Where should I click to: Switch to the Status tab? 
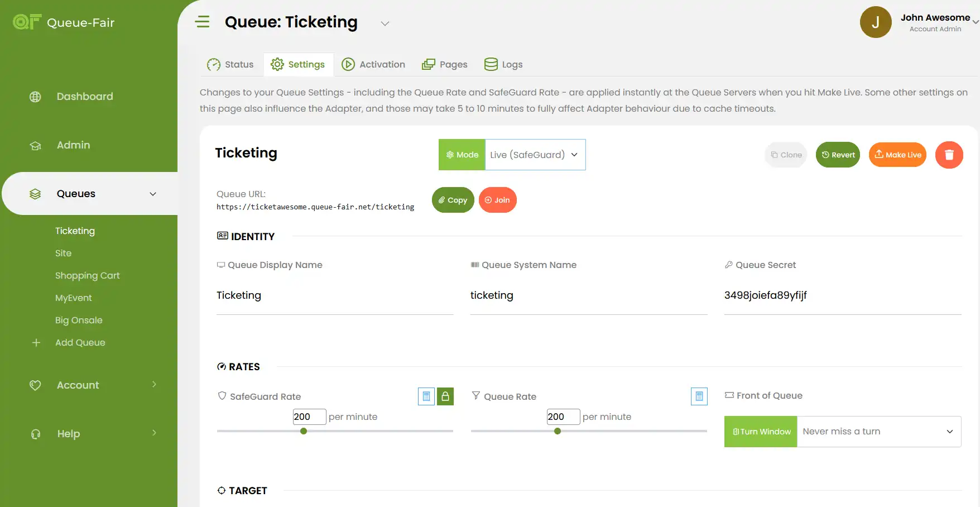click(230, 65)
